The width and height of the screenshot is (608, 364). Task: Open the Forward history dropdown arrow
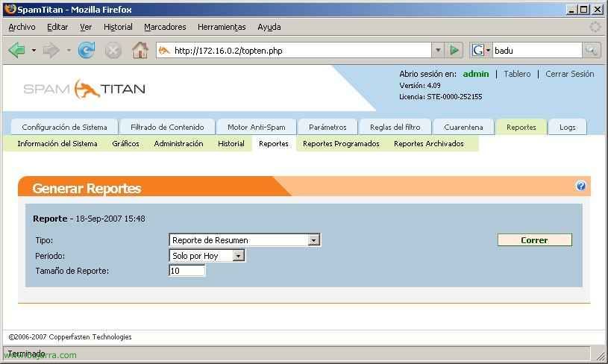tap(69, 51)
